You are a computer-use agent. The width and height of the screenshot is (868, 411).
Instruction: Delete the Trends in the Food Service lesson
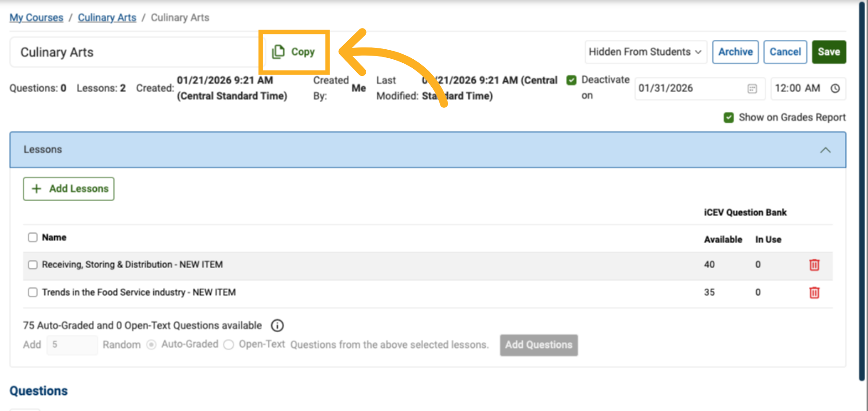(814, 293)
